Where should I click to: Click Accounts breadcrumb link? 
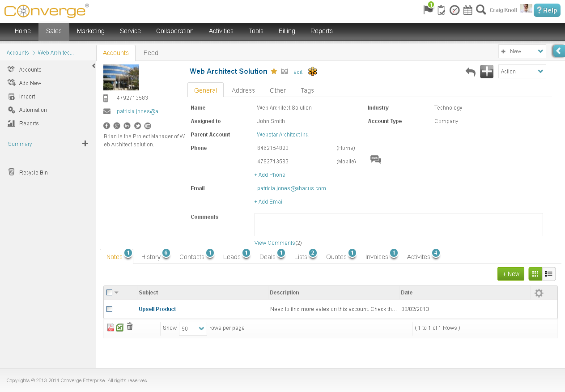point(17,53)
